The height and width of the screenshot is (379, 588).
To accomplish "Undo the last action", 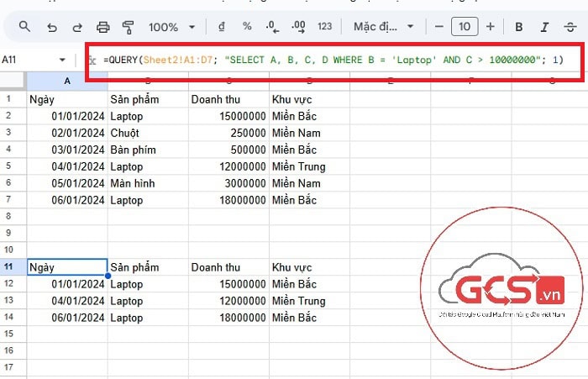I will [x=52, y=27].
